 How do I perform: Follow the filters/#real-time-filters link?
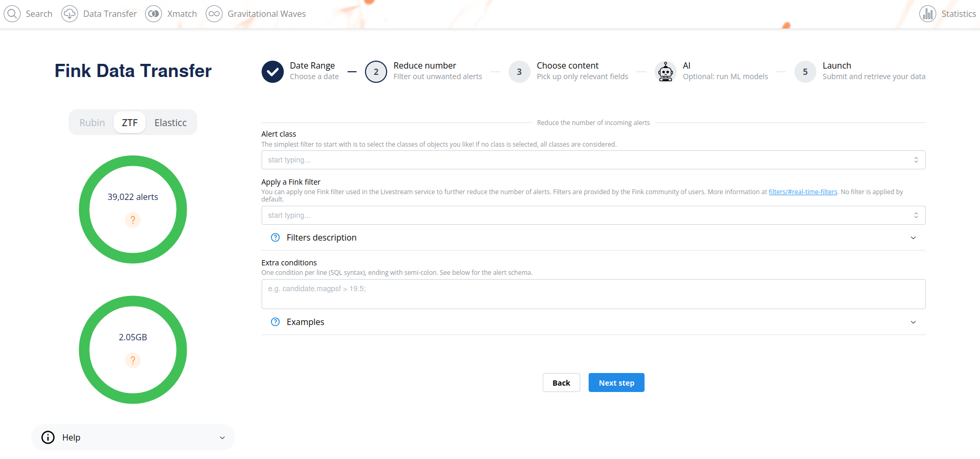[x=803, y=192]
